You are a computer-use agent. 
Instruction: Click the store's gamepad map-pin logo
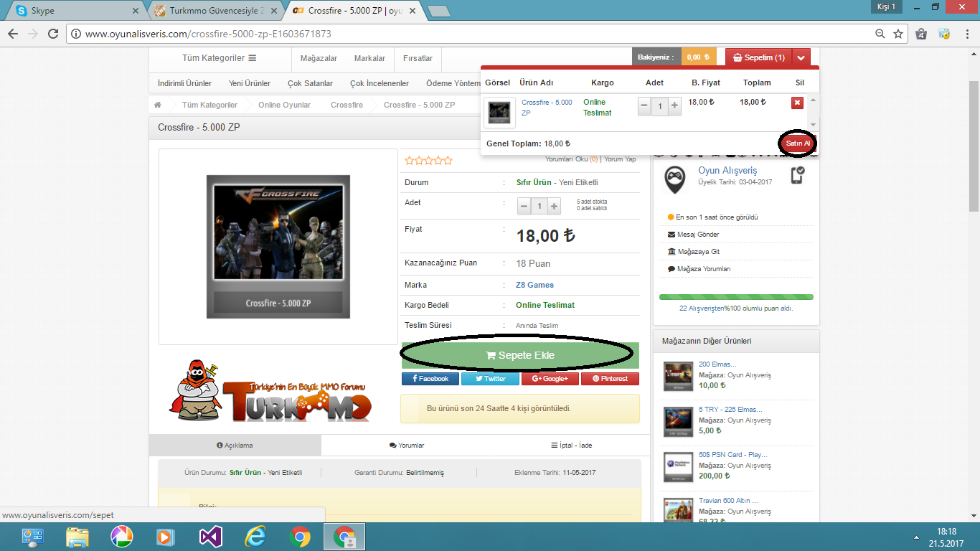[674, 179]
